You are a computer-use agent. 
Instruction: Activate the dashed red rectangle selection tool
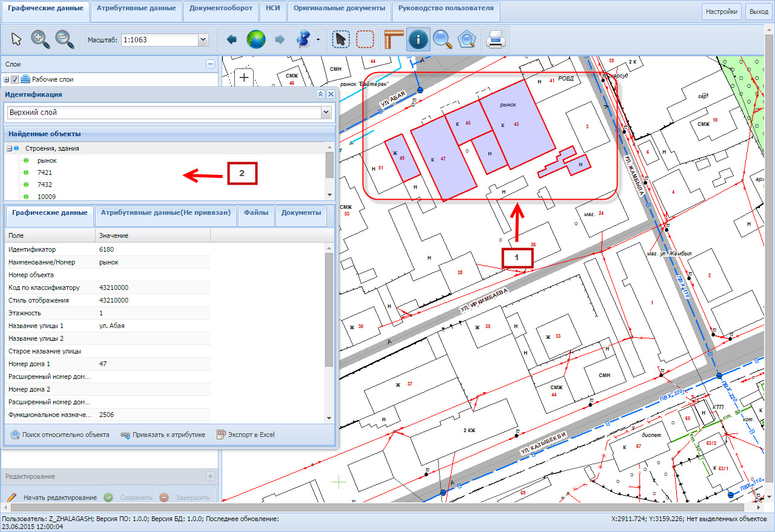tap(365, 39)
